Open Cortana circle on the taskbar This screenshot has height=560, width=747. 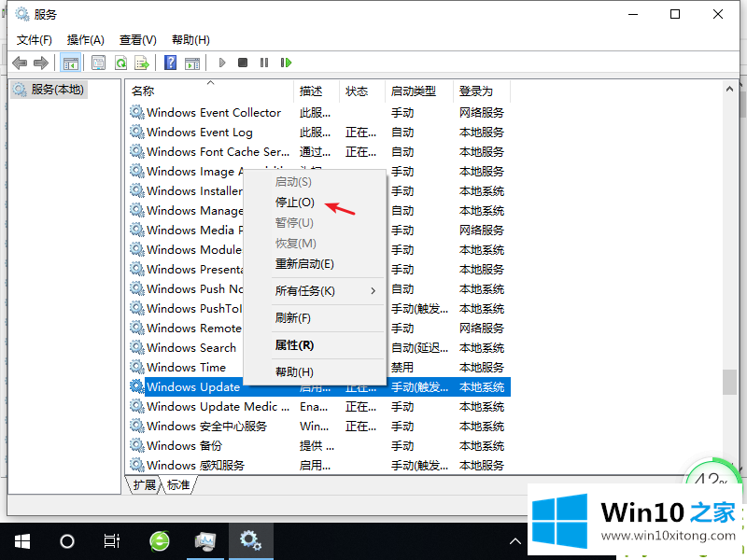pyautogui.click(x=67, y=541)
